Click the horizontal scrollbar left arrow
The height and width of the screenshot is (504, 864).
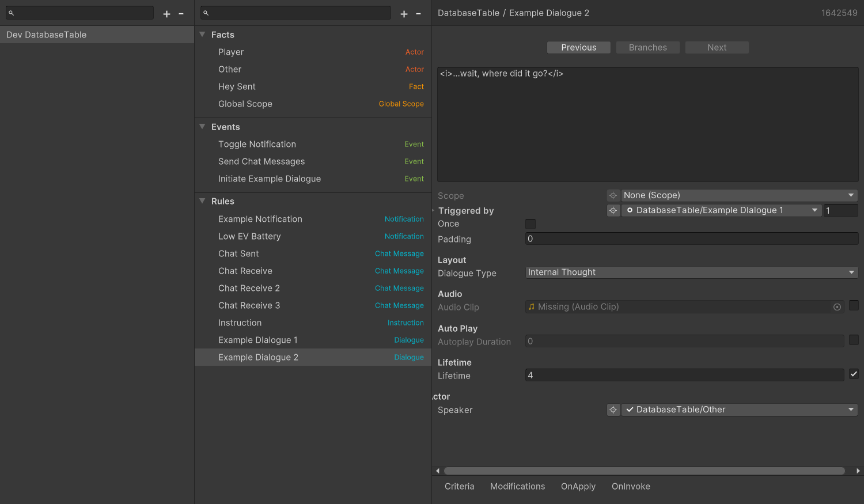pyautogui.click(x=438, y=471)
